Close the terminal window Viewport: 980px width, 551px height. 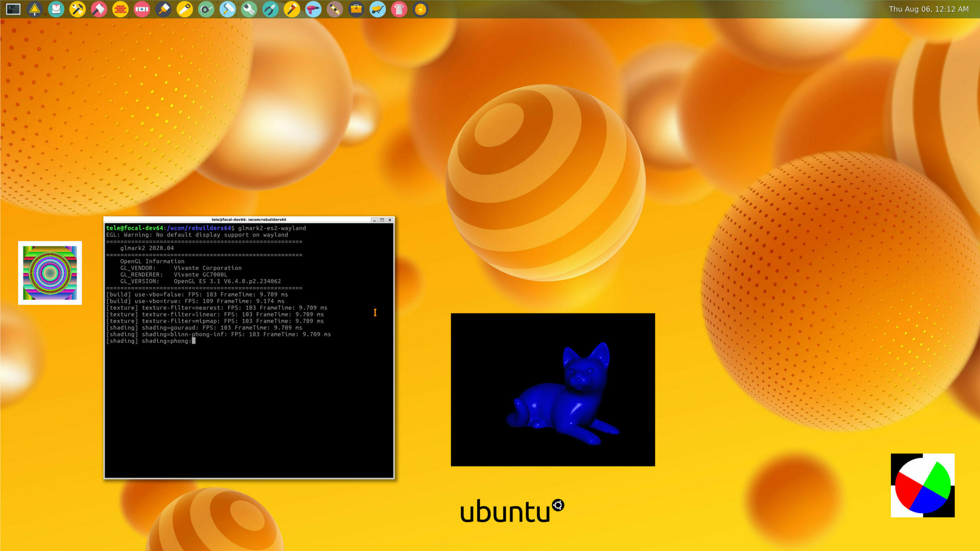pyautogui.click(x=390, y=220)
